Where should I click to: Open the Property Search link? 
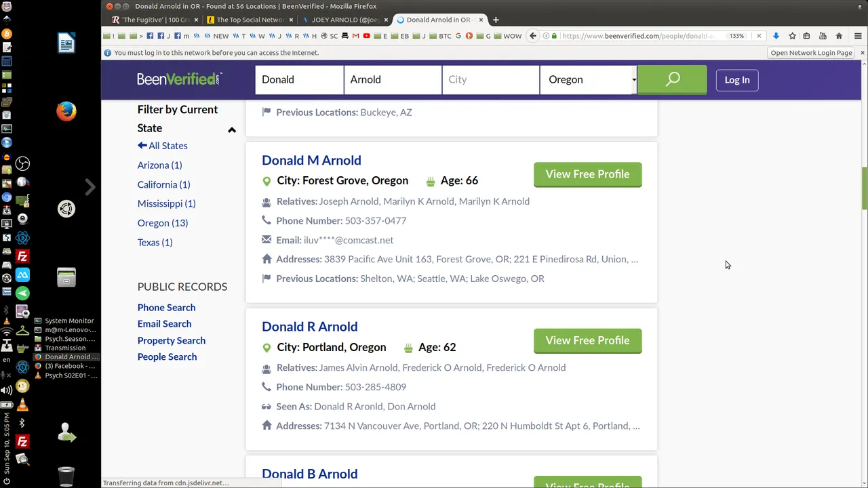click(171, 340)
